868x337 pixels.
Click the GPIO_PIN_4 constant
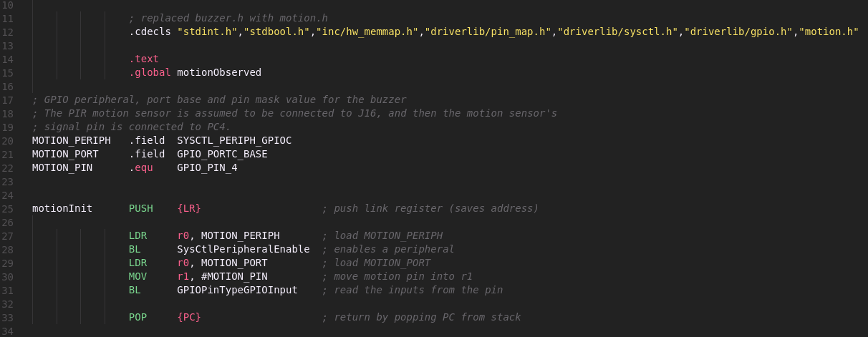pos(207,167)
